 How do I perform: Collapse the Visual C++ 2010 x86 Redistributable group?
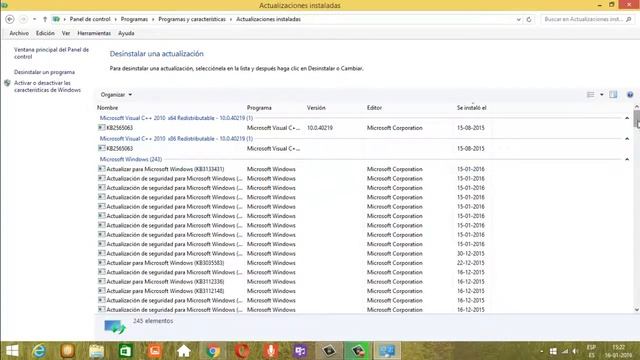coord(627,139)
